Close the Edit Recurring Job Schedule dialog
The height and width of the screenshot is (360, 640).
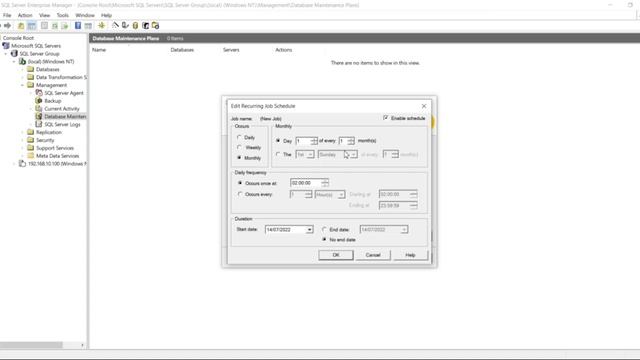pos(424,106)
